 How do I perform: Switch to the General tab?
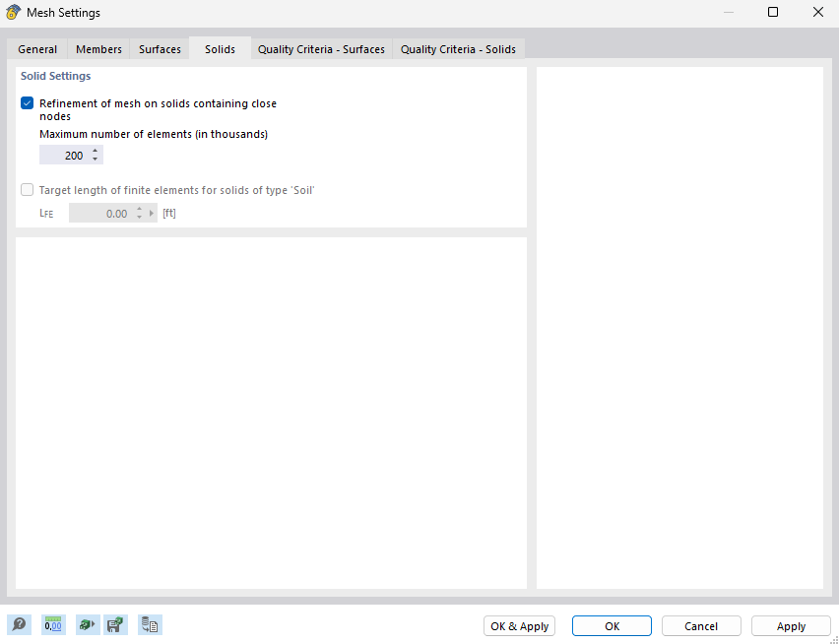[36, 48]
